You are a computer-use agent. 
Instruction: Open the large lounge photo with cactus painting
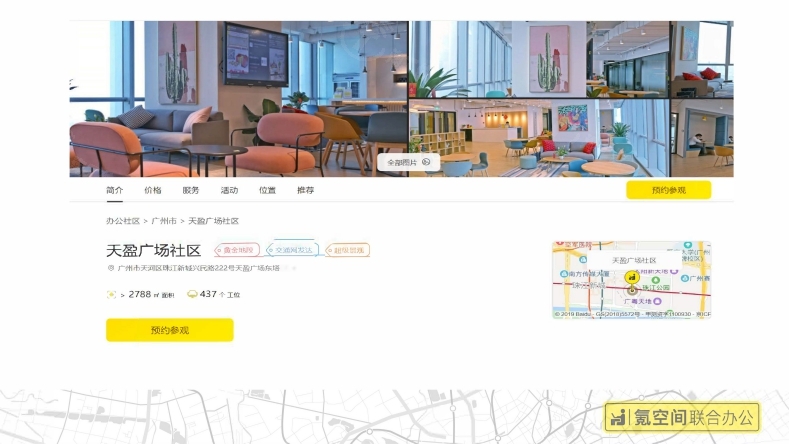pos(239,99)
